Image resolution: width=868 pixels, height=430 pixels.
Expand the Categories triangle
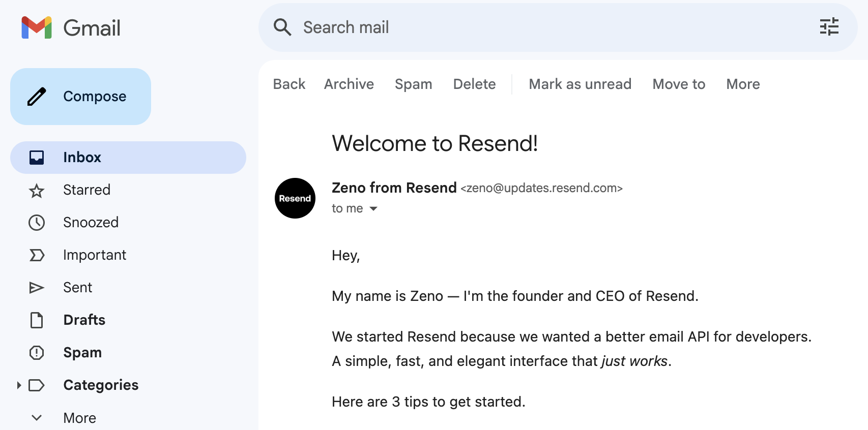(x=19, y=385)
